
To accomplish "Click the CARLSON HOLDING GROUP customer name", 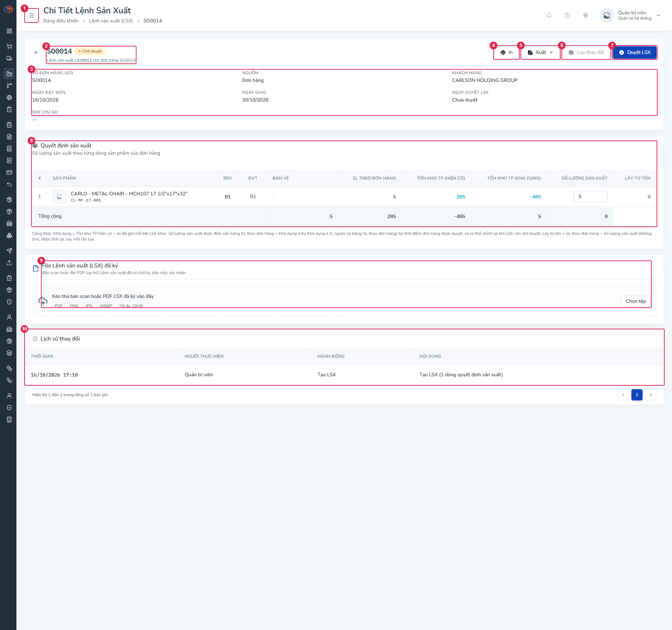I will pos(485,80).
